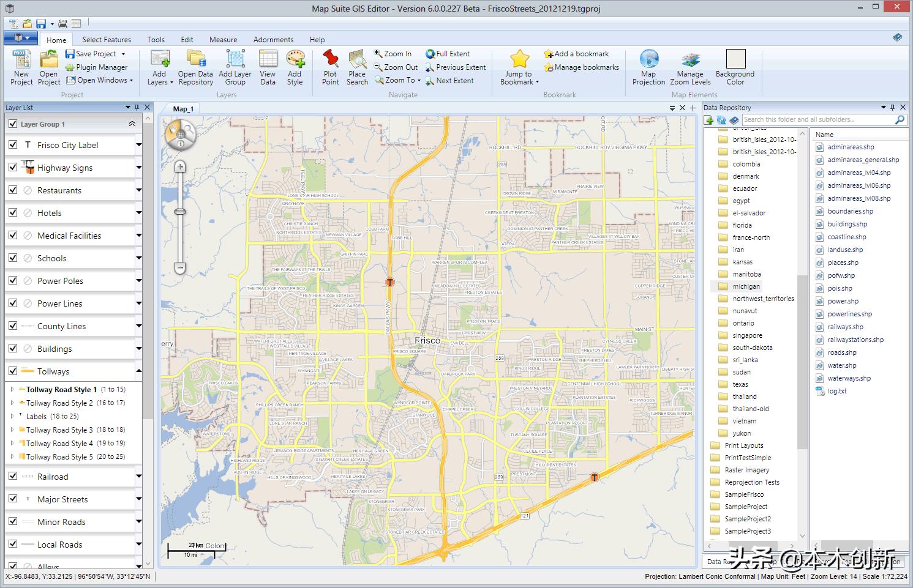Image resolution: width=913 pixels, height=588 pixels.
Task: Disable the Railroad layer checkbox
Action: pos(13,477)
